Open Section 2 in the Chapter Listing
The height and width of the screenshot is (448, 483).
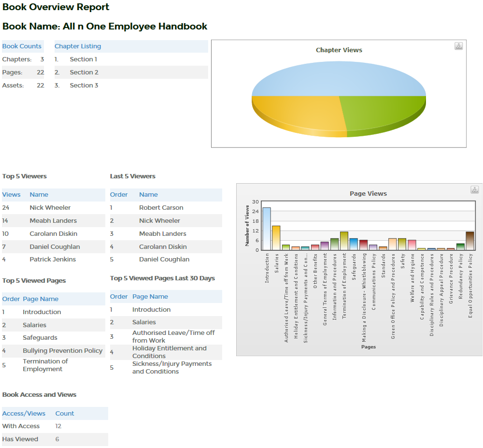point(84,72)
